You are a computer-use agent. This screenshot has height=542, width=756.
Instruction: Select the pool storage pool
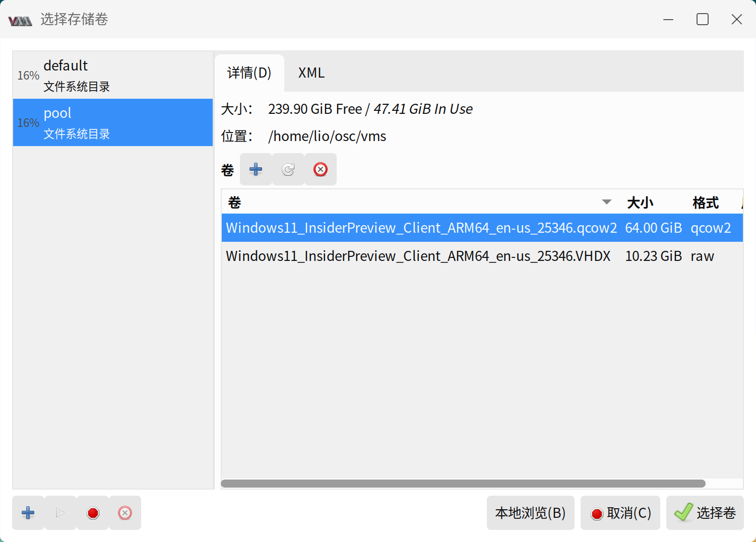(113, 122)
